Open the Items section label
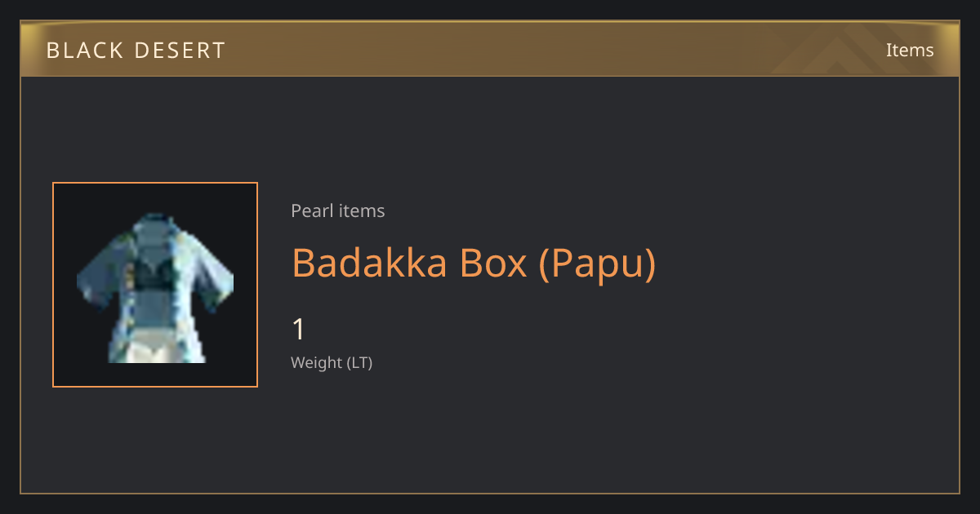The height and width of the screenshot is (514, 980). (x=910, y=50)
